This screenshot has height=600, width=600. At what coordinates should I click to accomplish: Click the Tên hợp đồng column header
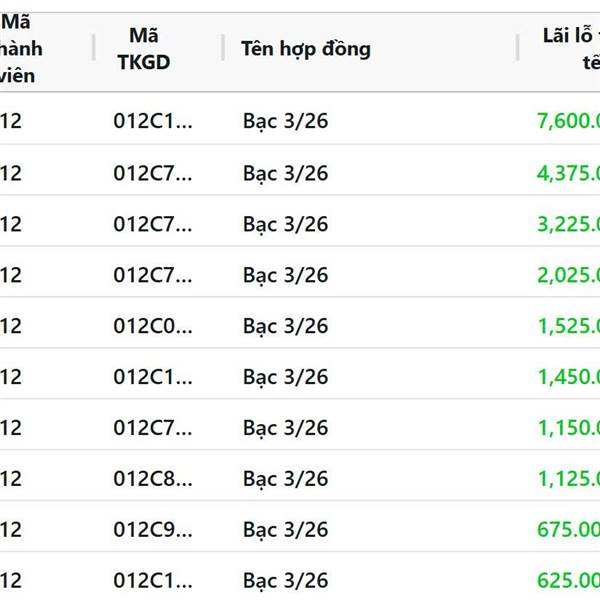click(x=306, y=48)
